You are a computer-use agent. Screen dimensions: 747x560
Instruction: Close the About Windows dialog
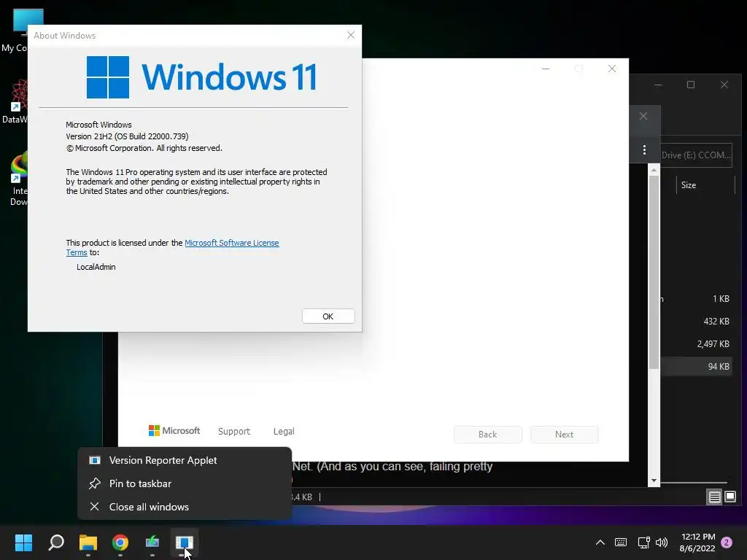[351, 35]
